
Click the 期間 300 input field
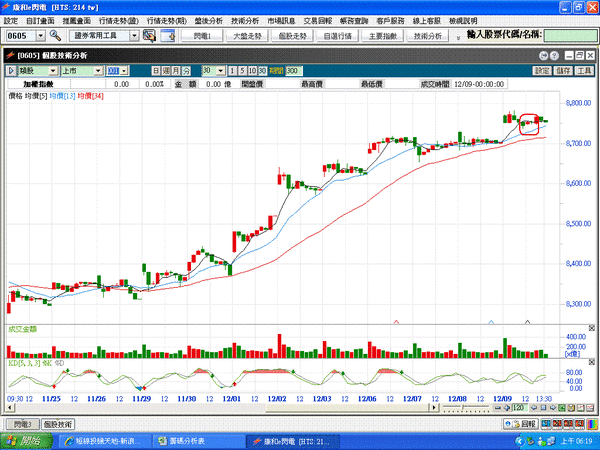point(293,71)
